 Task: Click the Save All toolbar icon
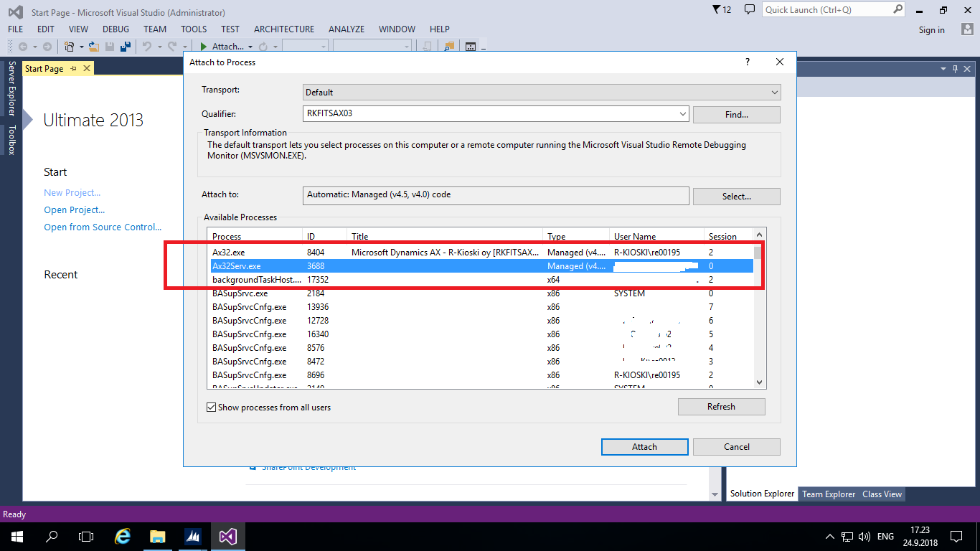[x=124, y=46]
